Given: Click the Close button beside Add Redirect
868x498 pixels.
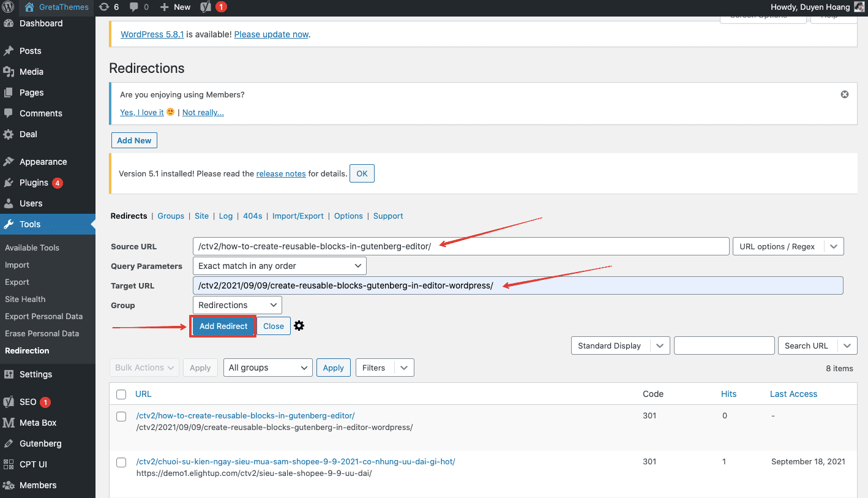Looking at the screenshot, I should (274, 326).
